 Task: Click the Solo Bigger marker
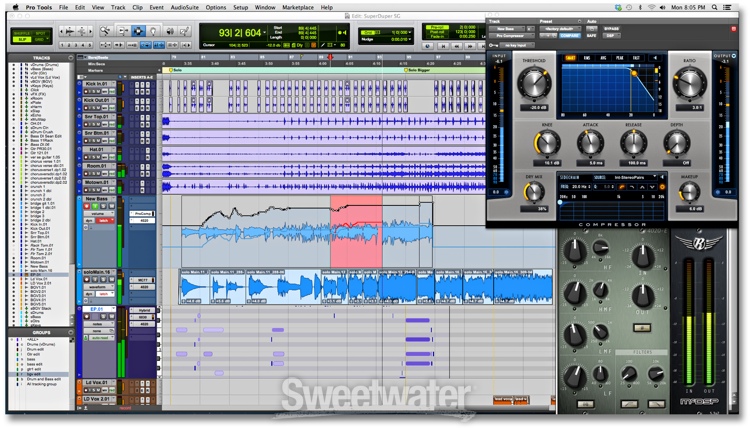coord(417,70)
